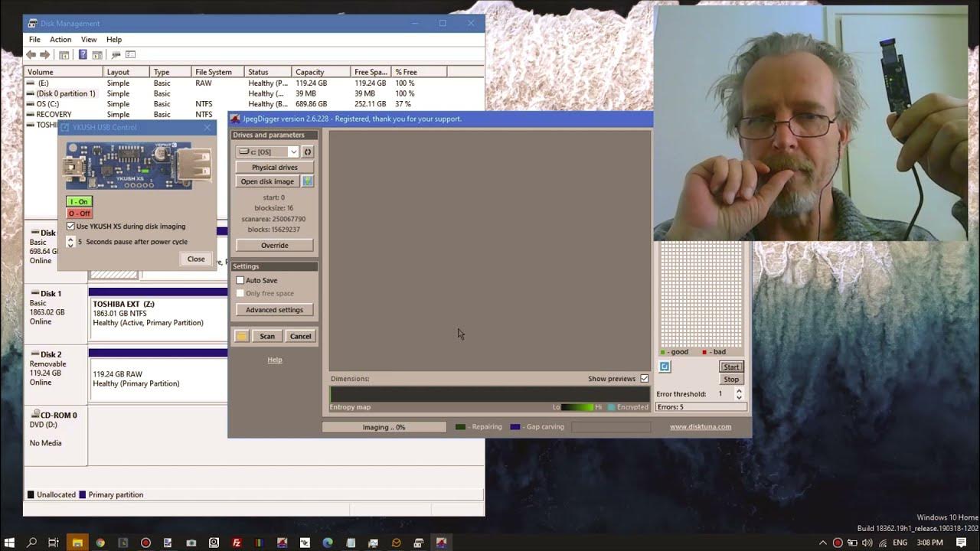Click Override button
Image resolution: width=980 pixels, height=551 pixels.
click(274, 245)
